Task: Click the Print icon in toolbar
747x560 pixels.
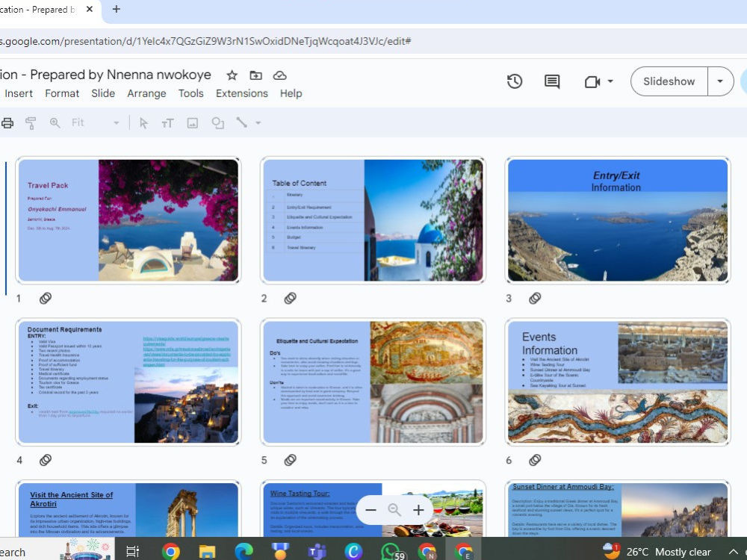Action: coord(7,123)
